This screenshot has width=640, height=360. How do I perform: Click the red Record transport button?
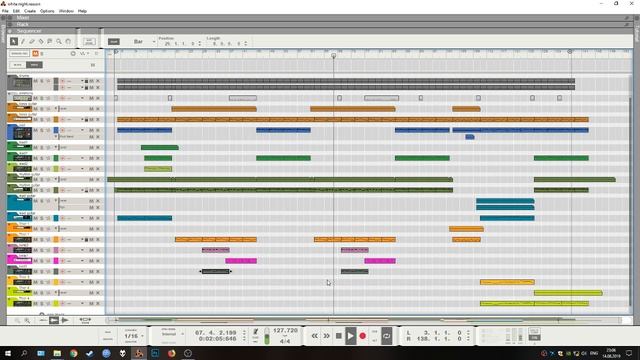pyautogui.click(x=362, y=336)
